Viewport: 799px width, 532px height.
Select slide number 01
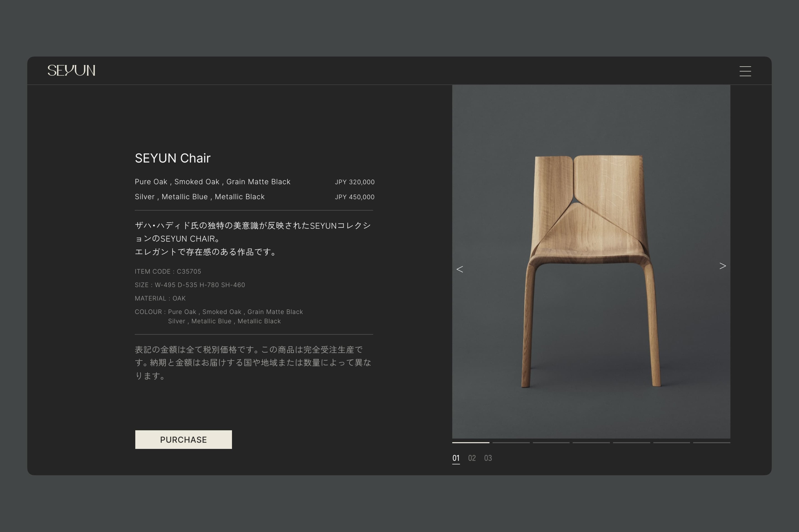point(456,458)
